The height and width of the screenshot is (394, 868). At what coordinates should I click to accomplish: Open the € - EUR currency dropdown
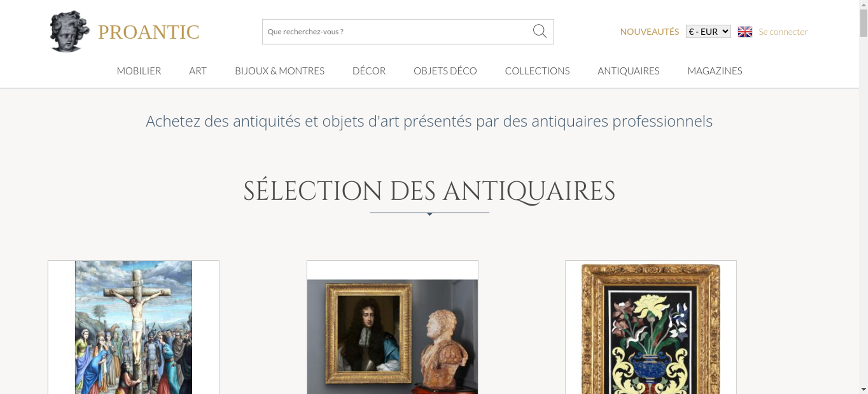[708, 32]
